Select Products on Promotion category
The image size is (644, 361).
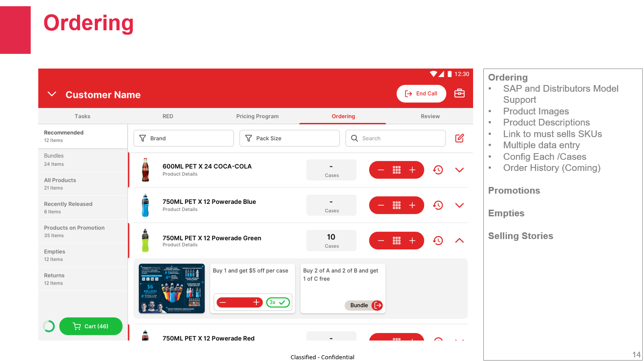[x=74, y=231]
